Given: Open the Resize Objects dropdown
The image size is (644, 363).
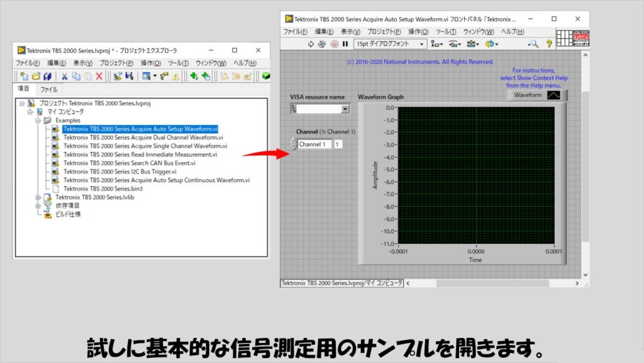Looking at the screenshot, I should click(x=473, y=43).
